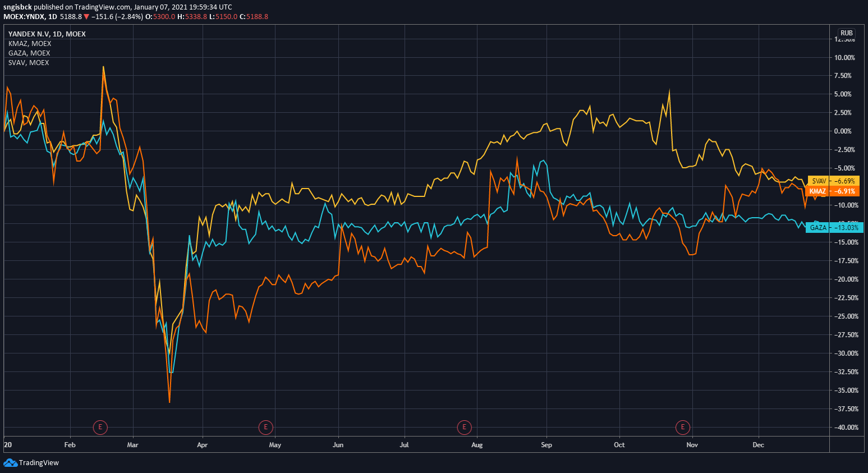Click the earnings marker near February
The height and width of the screenshot is (473, 868).
(100, 428)
